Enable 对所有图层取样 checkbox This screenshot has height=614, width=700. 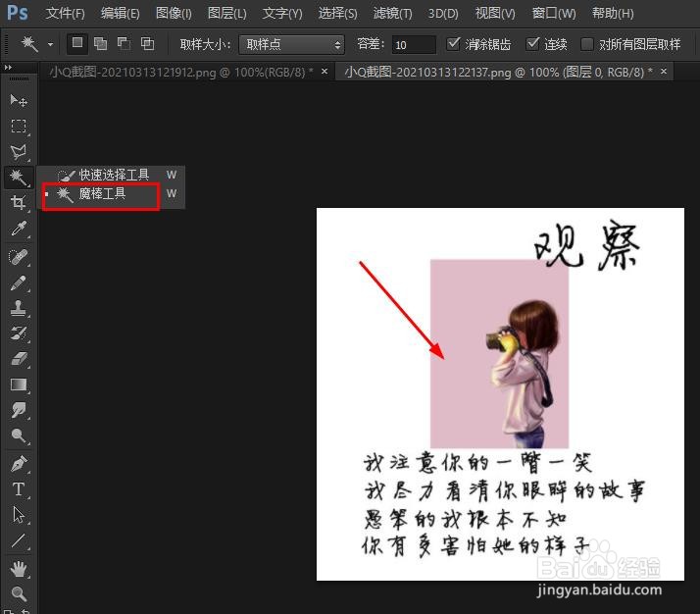pyautogui.click(x=586, y=44)
